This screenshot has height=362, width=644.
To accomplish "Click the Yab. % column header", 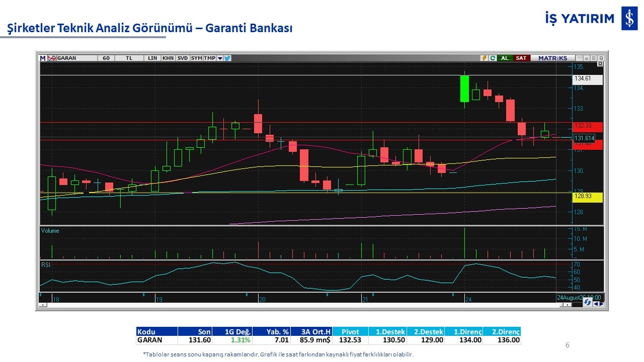I will pos(272,331).
